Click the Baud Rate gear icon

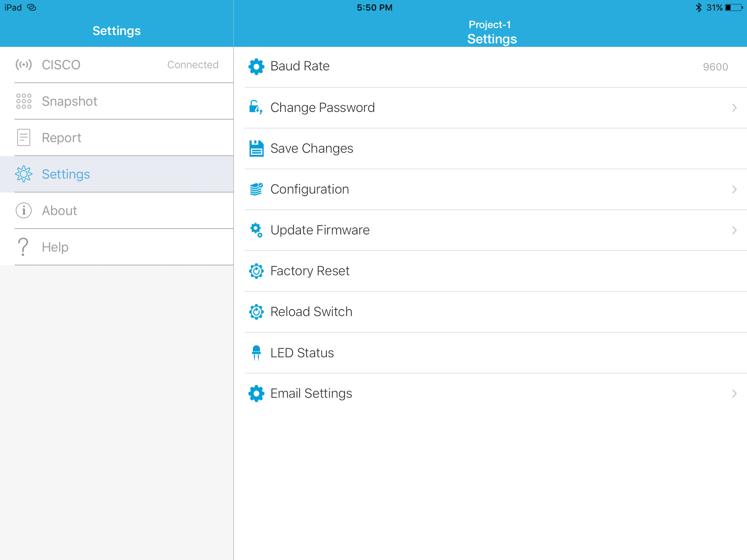(x=256, y=66)
